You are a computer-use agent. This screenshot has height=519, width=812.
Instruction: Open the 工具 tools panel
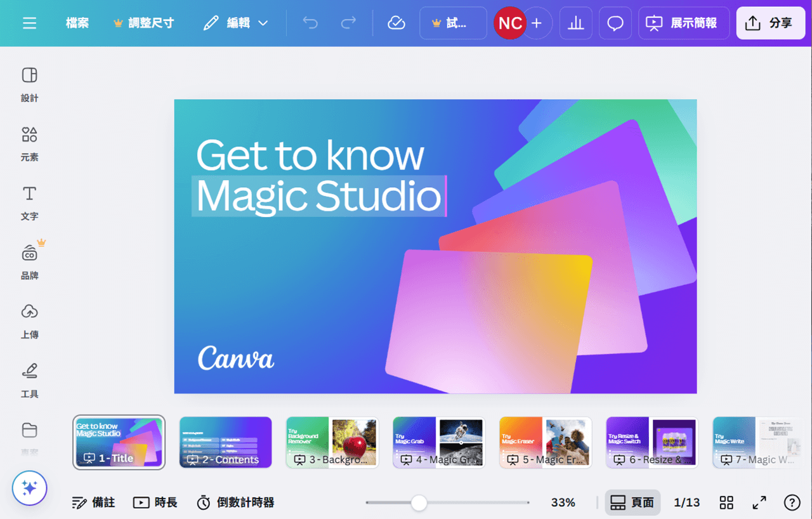[x=30, y=380]
